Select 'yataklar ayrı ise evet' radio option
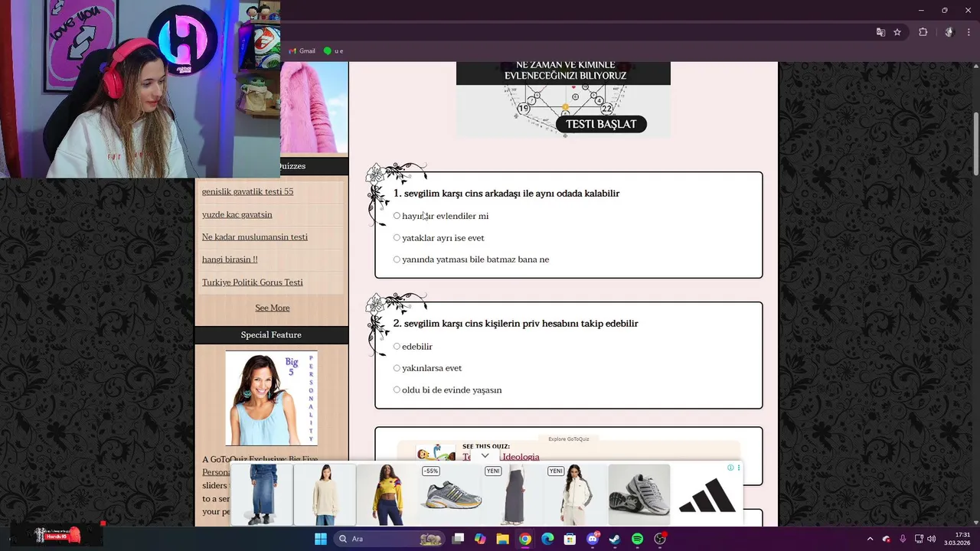The image size is (980, 551). 397,237
